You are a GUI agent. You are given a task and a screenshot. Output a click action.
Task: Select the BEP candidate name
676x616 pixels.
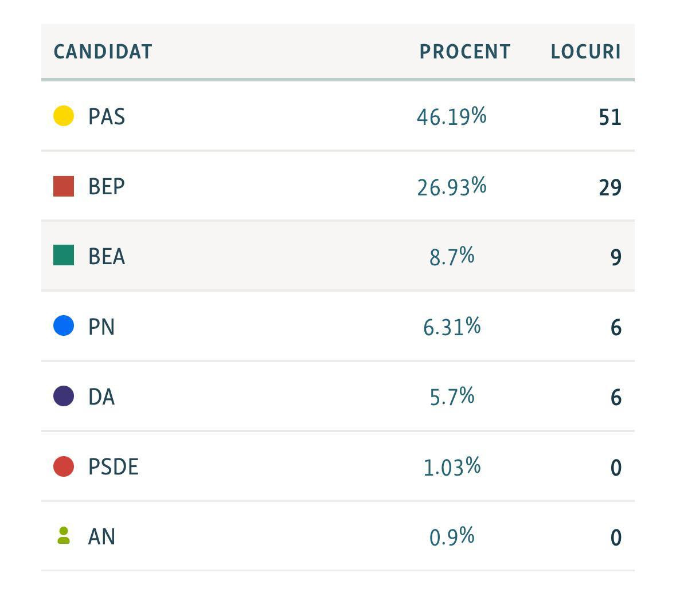107,187
